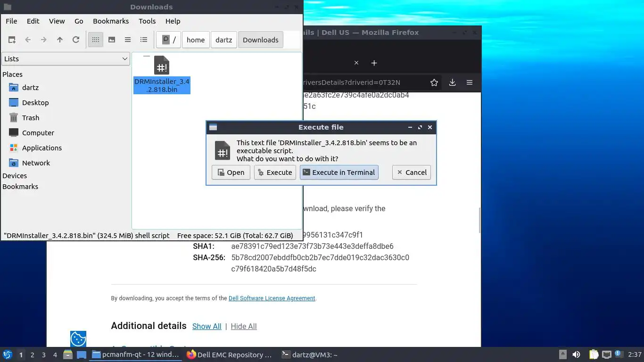Open a new tab in the file manager
The width and height of the screenshot is (644, 362).
[12, 40]
